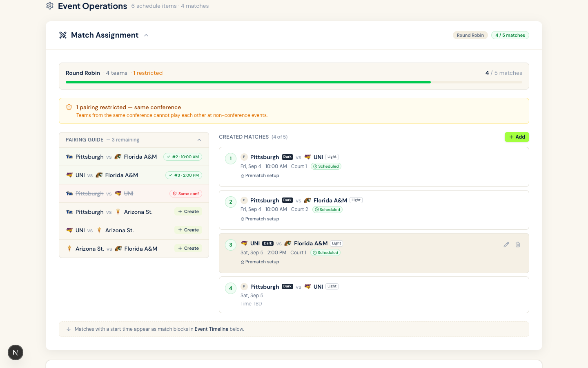This screenshot has width=588, height=368.
Task: Collapse the Pairing Guide panel
Action: tap(199, 140)
